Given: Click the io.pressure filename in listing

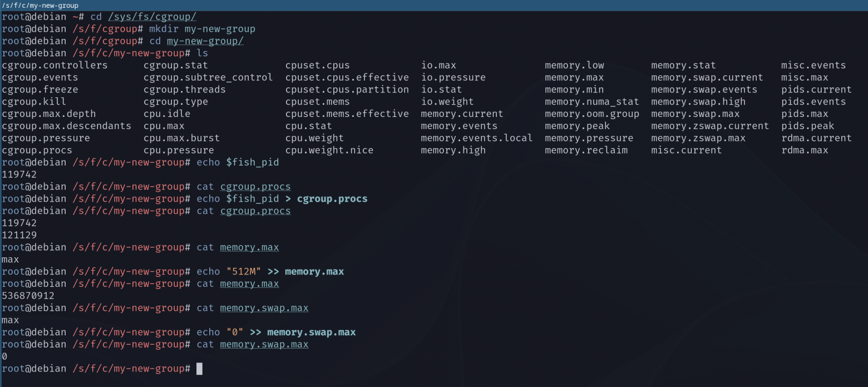Looking at the screenshot, I should coord(453,77).
